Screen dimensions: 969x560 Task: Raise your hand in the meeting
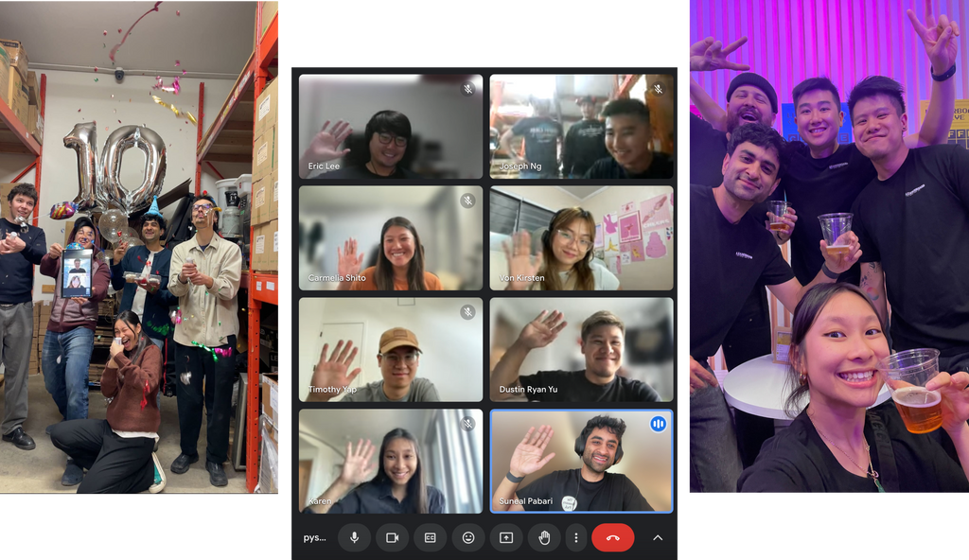[x=544, y=537]
